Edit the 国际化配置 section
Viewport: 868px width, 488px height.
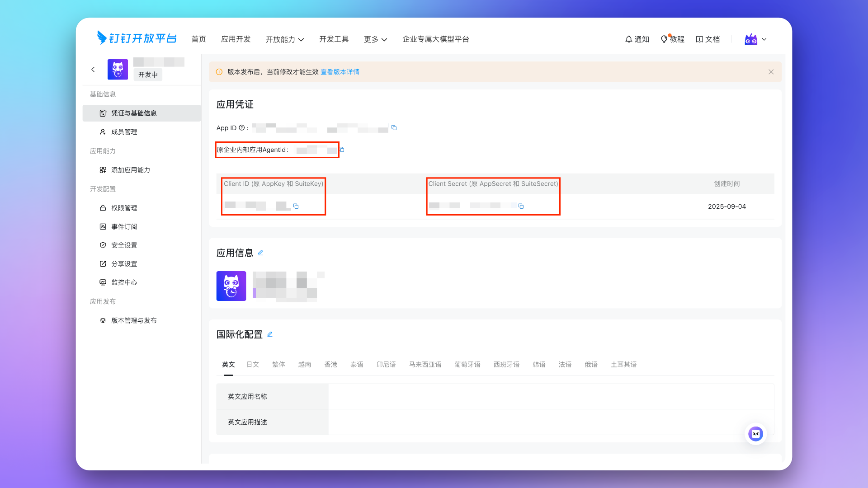(270, 334)
